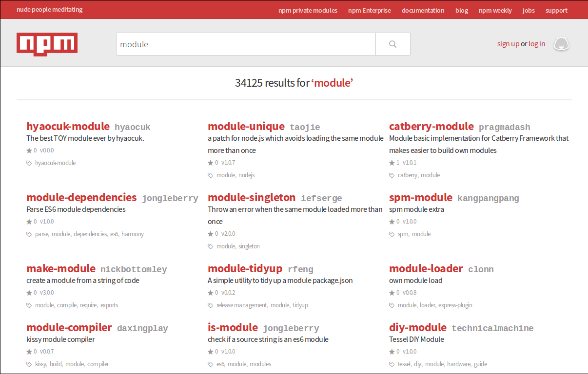Image resolution: width=588 pixels, height=374 pixels.
Task: Click the 'release management' keyword tag
Action: click(242, 305)
